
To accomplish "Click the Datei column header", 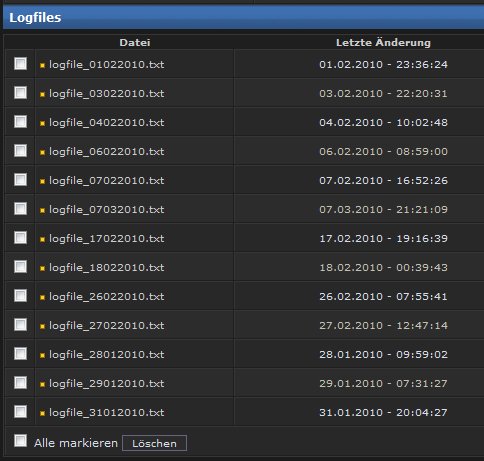I will point(135,43).
